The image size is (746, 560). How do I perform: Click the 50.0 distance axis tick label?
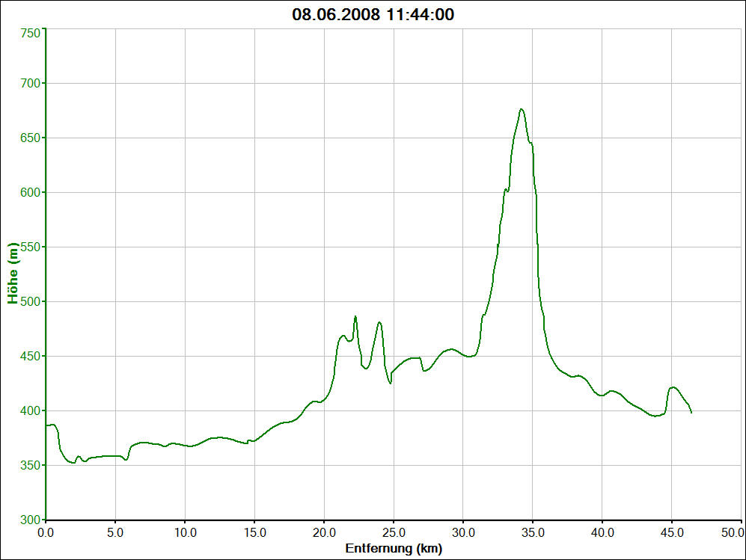[732, 533]
